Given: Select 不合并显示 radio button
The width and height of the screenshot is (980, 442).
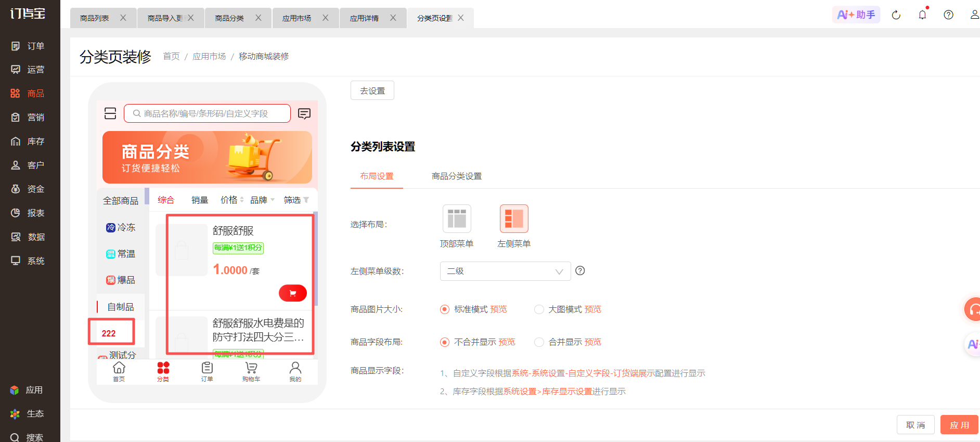Looking at the screenshot, I should 445,342.
